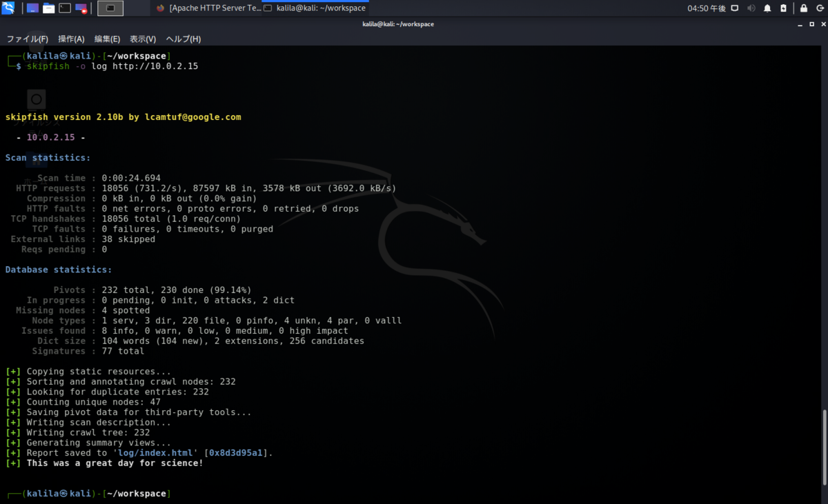
Task: Click the 04:50 clock in the panel
Action: tap(705, 8)
